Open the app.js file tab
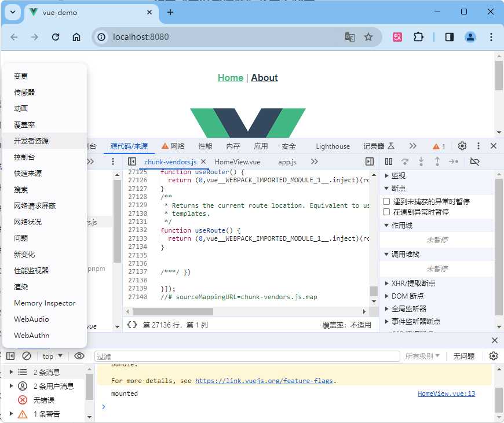Screen dimensions: 504x423 (x=287, y=162)
